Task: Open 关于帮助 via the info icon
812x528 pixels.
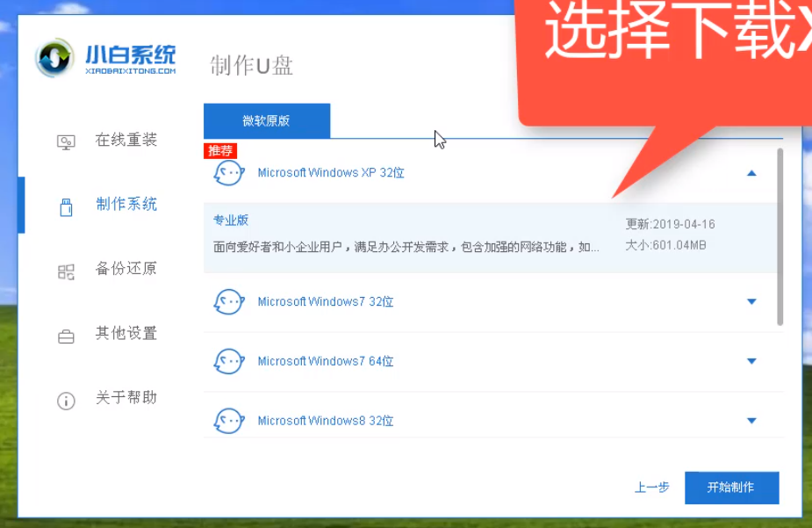Action: (66, 399)
